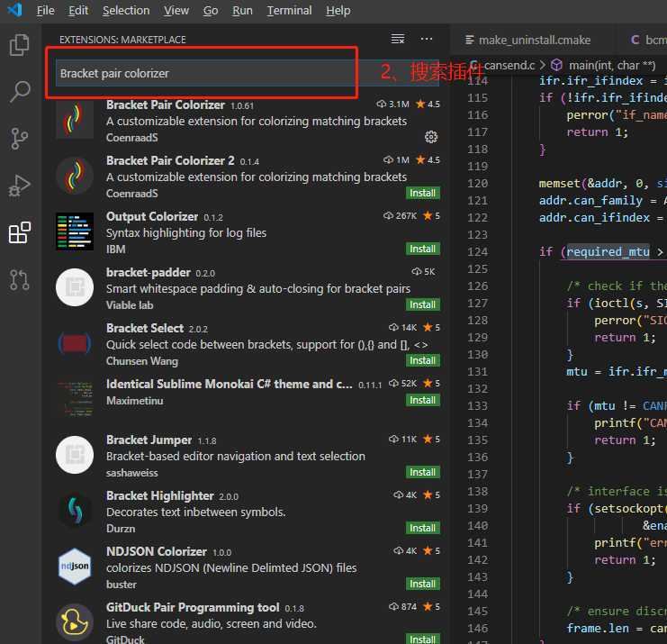667x644 pixels.
Task: Open Bracket Jumper extension title
Action: tap(149, 440)
